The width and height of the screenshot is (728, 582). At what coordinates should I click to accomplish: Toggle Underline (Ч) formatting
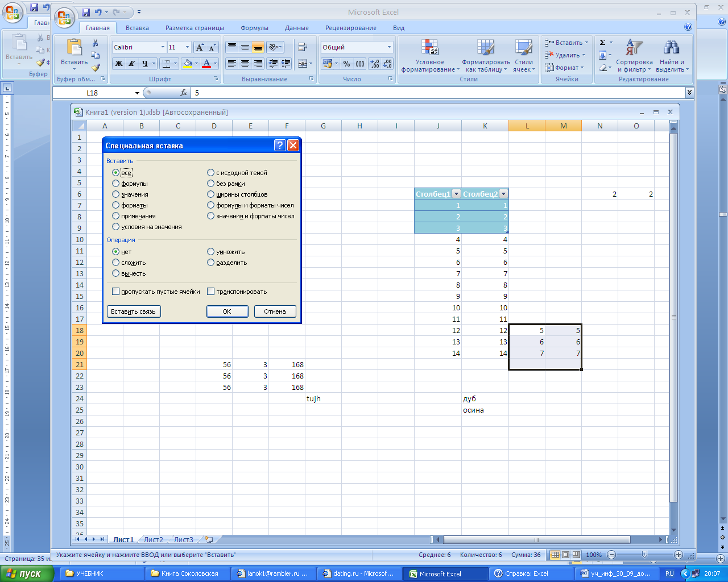tap(145, 64)
